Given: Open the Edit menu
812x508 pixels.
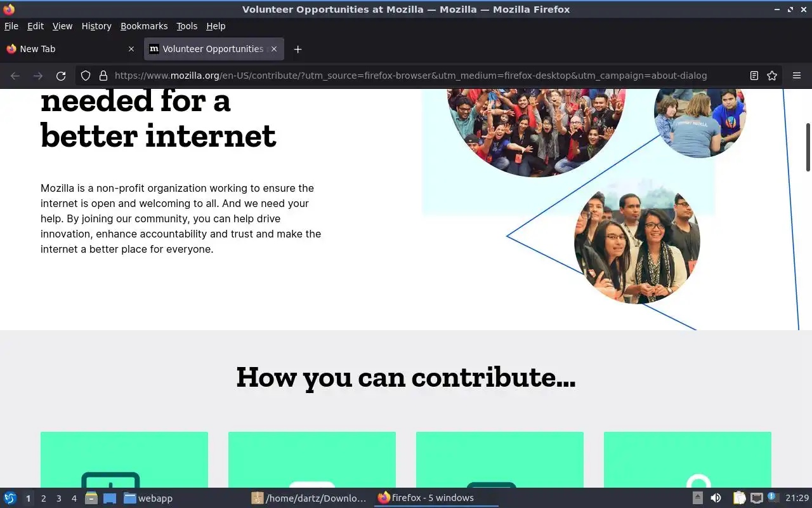Looking at the screenshot, I should click(x=36, y=26).
